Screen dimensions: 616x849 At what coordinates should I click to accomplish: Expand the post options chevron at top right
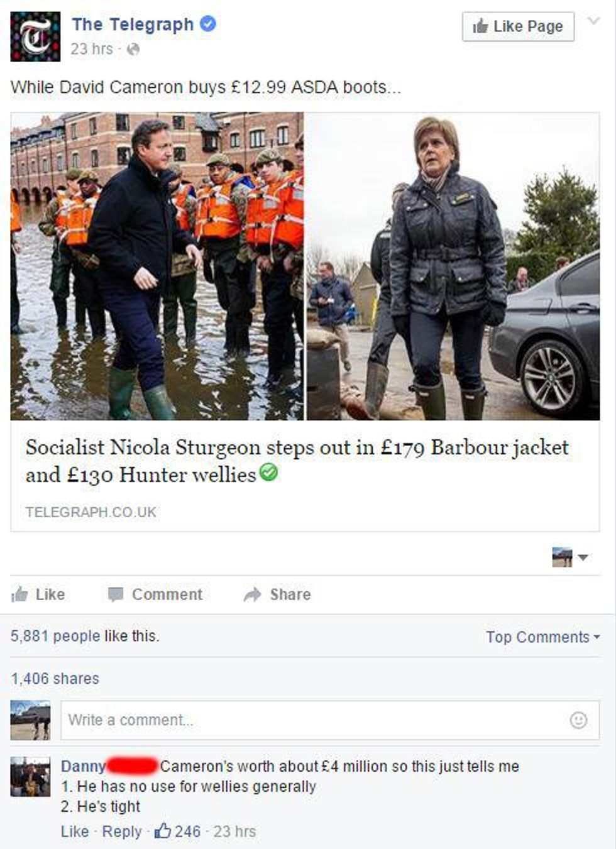pos(593,21)
